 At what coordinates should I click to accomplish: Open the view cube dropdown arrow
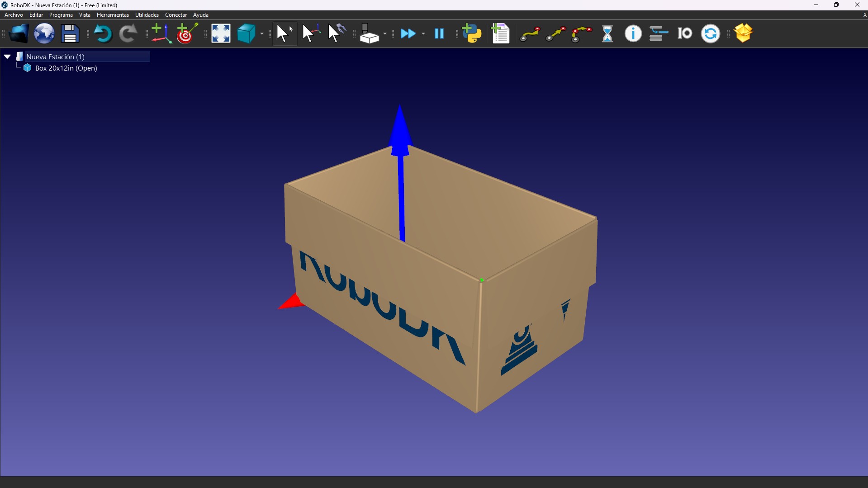click(x=262, y=34)
